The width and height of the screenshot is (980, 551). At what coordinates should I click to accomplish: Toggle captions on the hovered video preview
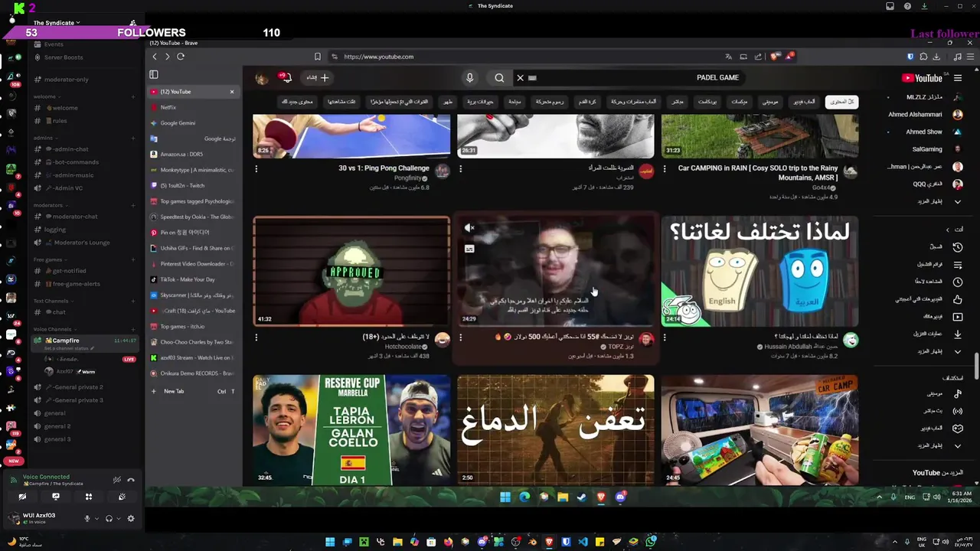coord(469,249)
